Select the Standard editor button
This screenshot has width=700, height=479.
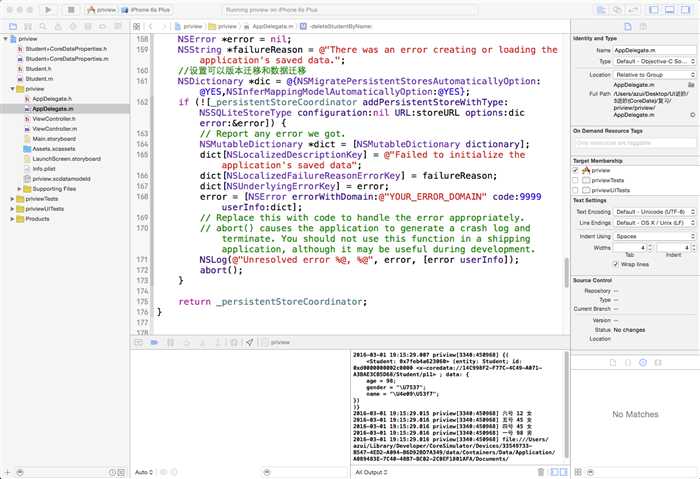(602, 10)
